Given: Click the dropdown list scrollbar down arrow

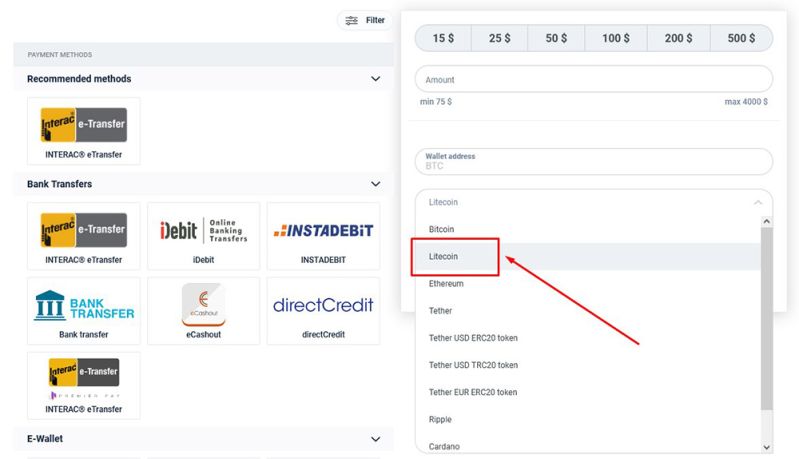Looking at the screenshot, I should (767, 447).
